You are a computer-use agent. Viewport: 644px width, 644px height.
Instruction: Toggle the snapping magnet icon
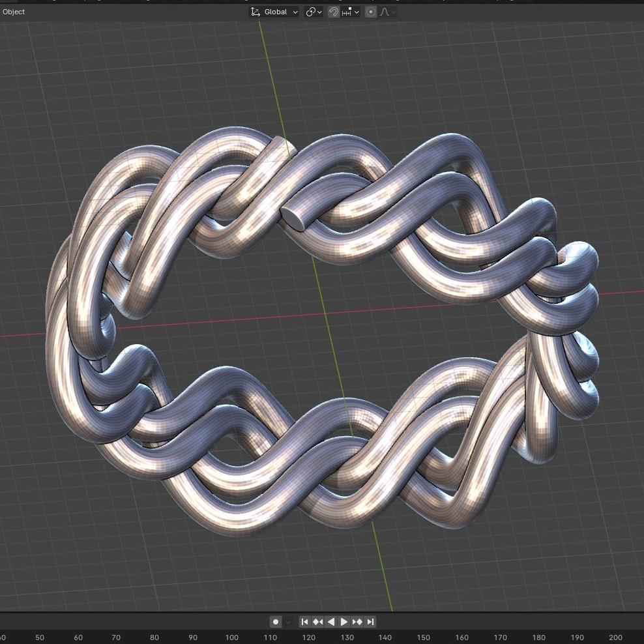click(334, 12)
